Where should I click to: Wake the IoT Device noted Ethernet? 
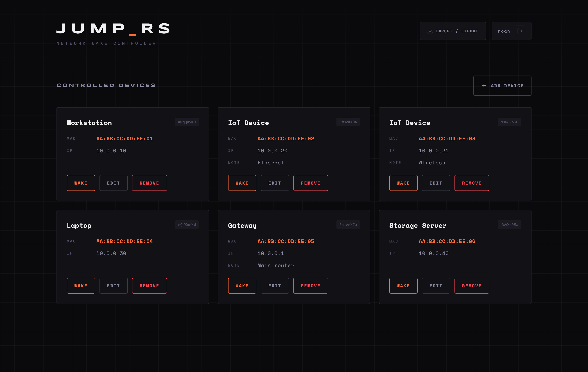(x=242, y=183)
